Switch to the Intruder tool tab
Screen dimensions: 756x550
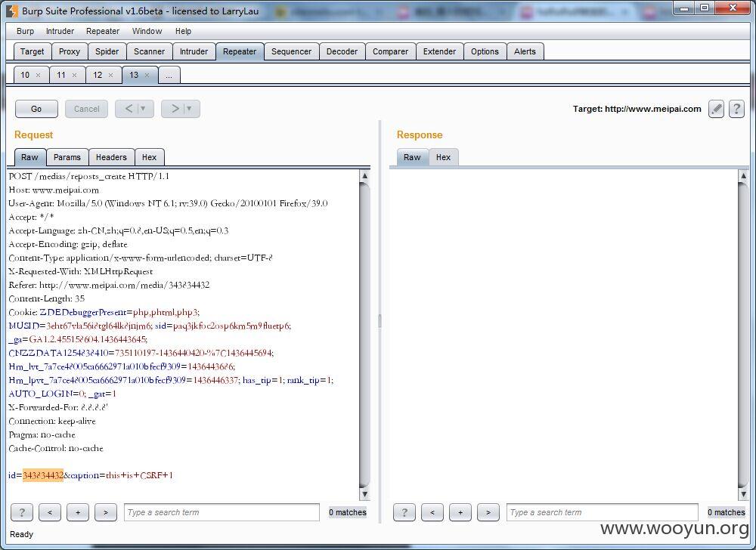194,51
